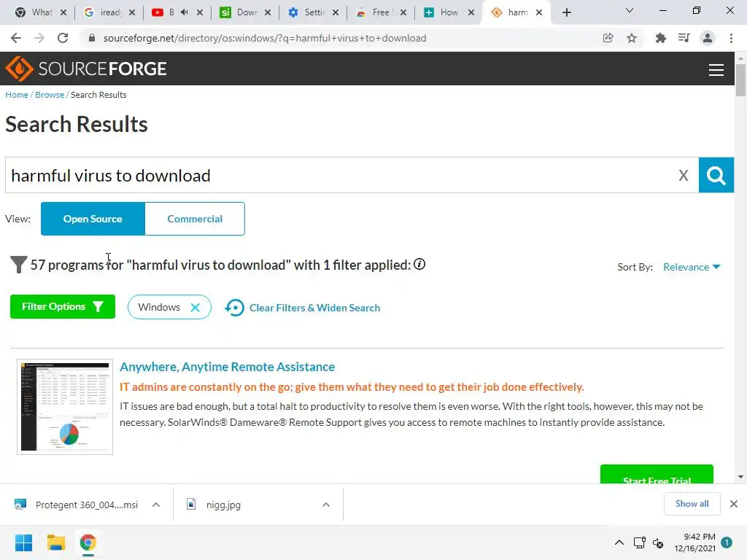Switch to the 'What' tab

tap(40, 12)
